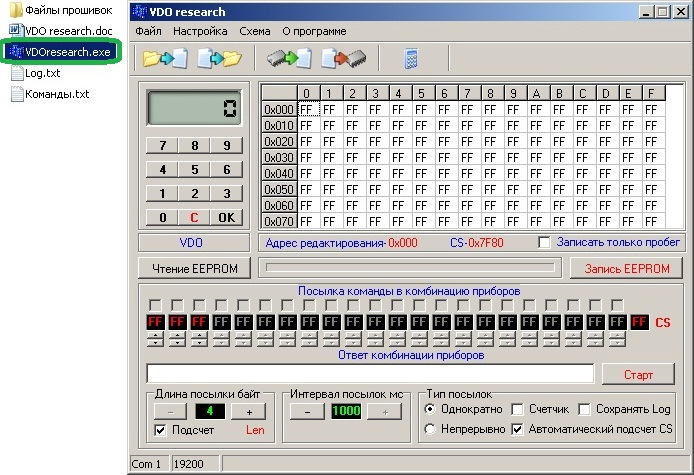Click Запись EEPROM button
This screenshot has width=694, height=475.
click(627, 268)
